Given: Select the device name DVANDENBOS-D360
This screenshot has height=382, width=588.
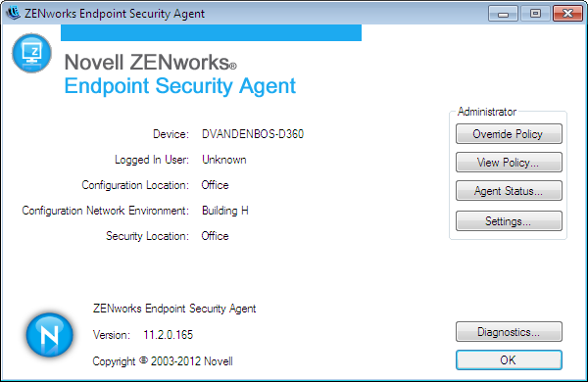Looking at the screenshot, I should tap(253, 134).
